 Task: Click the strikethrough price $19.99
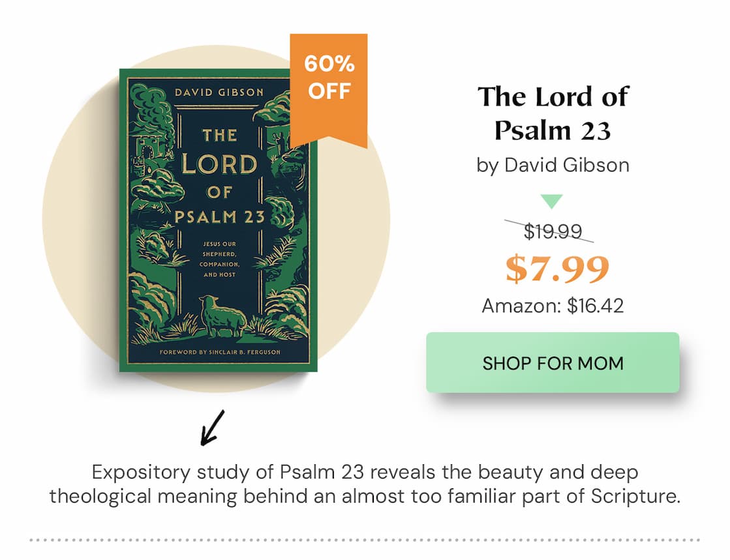[x=553, y=231]
